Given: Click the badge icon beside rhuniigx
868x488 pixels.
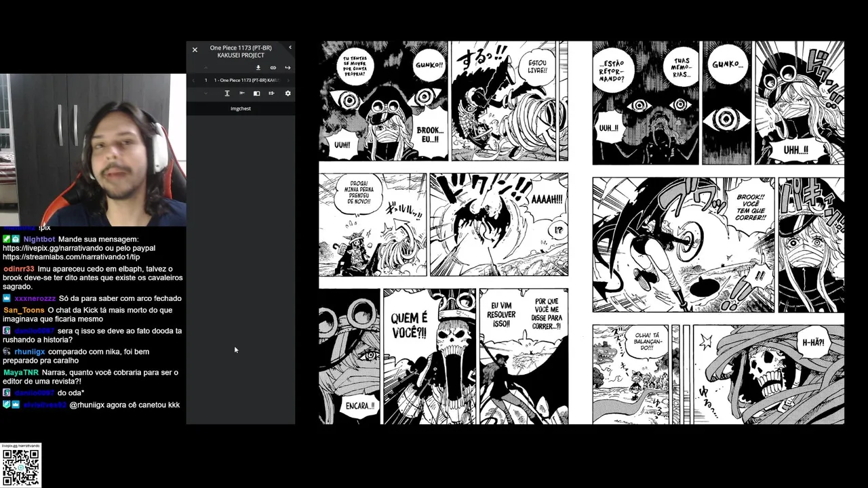Looking at the screenshot, I should tap(7, 352).
